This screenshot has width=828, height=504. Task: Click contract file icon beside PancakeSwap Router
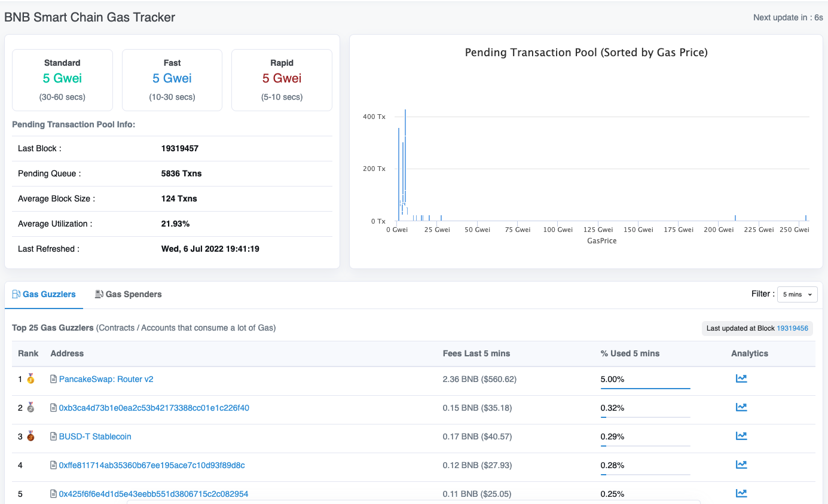[53, 379]
